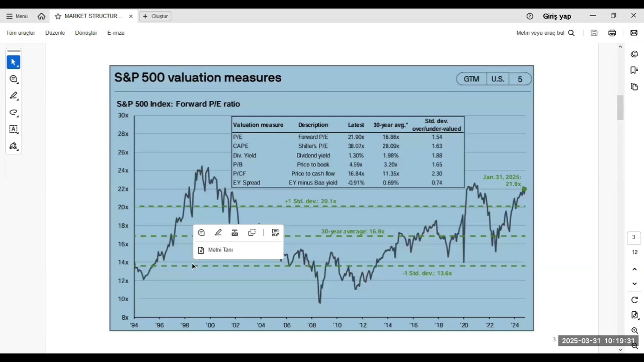This screenshot has height=362, width=644.
Task: Open the page thumbnails panel icon
Action: 634,87
